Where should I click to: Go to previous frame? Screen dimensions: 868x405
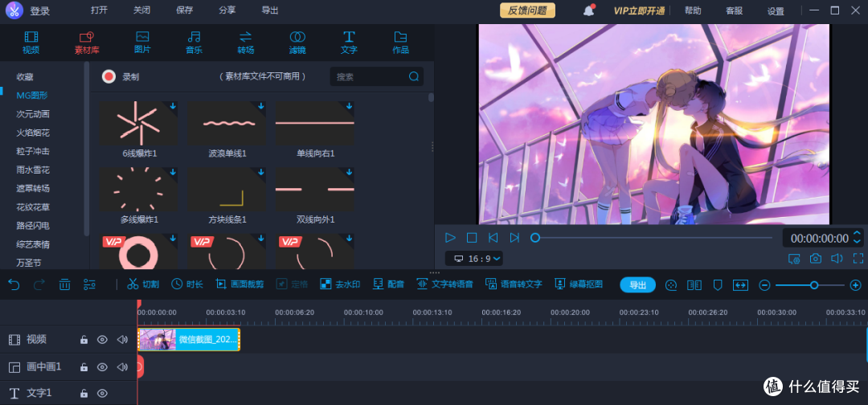point(493,238)
